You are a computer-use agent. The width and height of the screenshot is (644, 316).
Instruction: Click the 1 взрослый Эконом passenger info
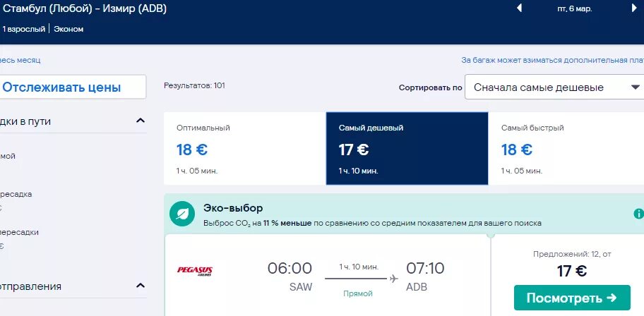point(42,29)
